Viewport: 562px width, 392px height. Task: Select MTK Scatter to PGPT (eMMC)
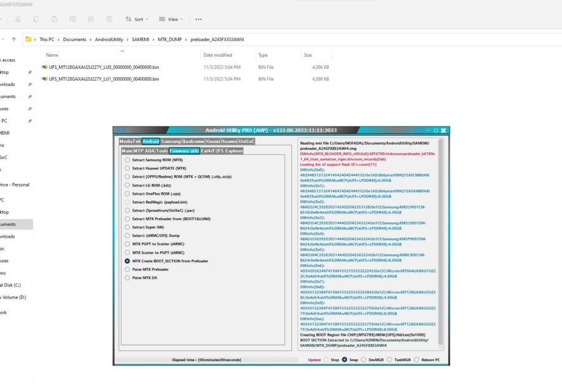[127, 252]
